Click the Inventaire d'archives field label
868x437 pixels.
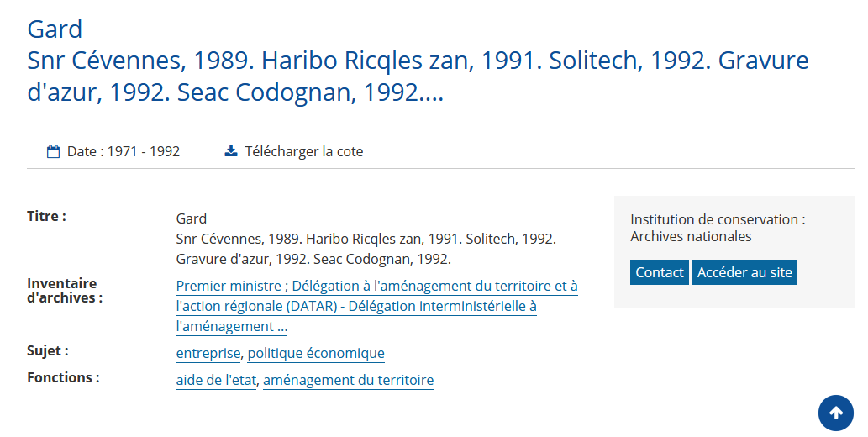65,291
